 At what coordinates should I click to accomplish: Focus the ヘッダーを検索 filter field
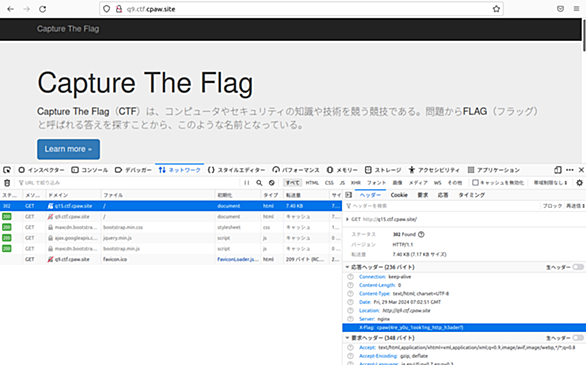[442, 206]
